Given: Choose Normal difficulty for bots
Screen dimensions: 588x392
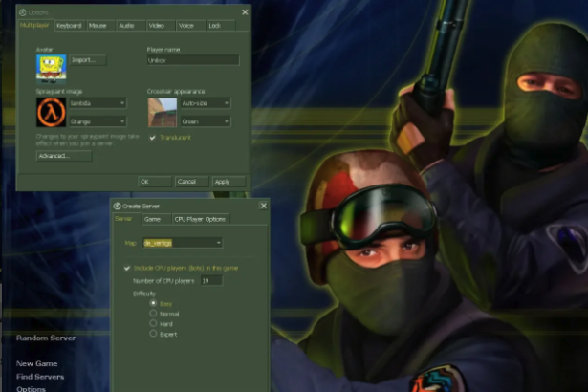Looking at the screenshot, I should (154, 313).
